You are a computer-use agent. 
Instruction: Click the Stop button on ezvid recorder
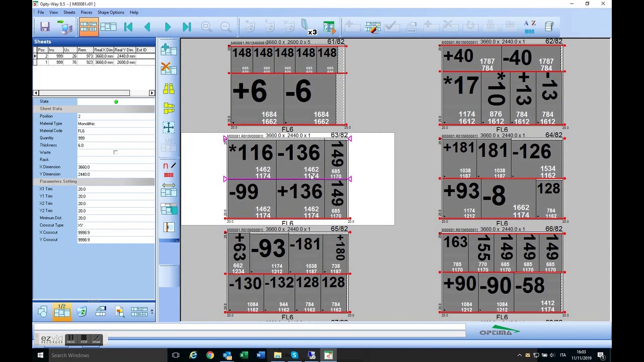coord(84,339)
